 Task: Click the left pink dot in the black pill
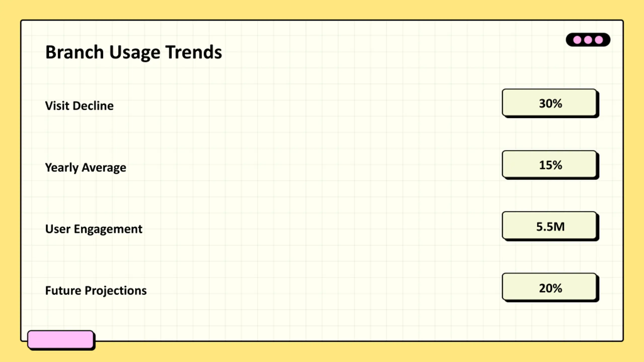577,40
